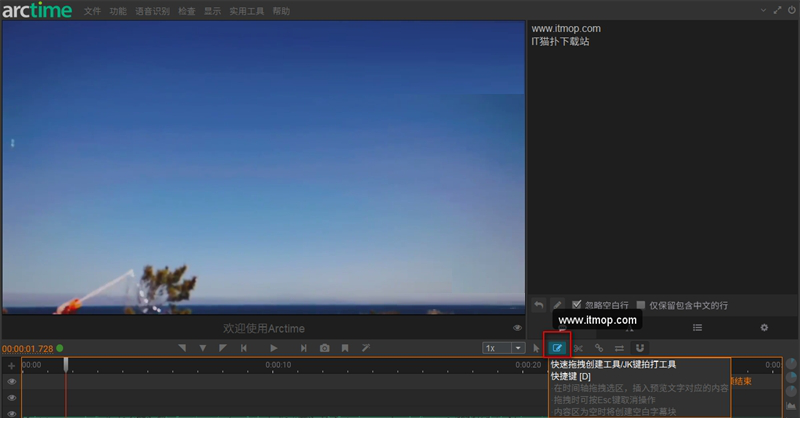Select the arrow pointer selection tool
This screenshot has width=800, height=434.
[536, 348]
